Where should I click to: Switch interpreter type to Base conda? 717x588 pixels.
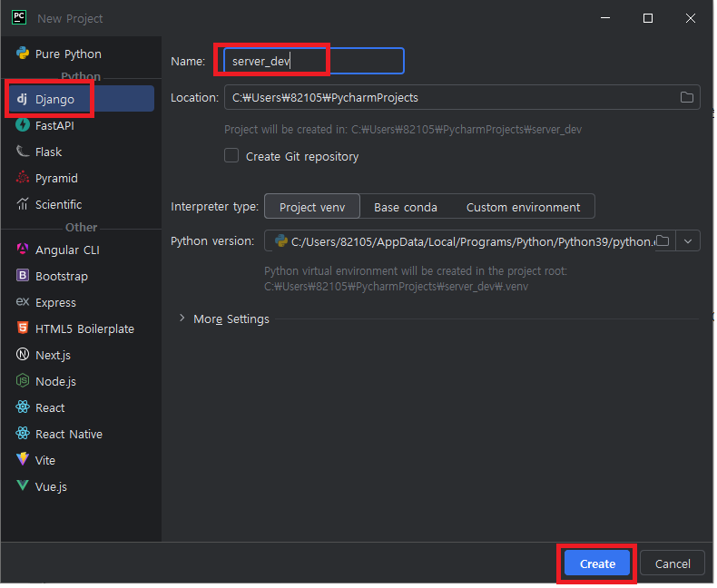point(407,207)
